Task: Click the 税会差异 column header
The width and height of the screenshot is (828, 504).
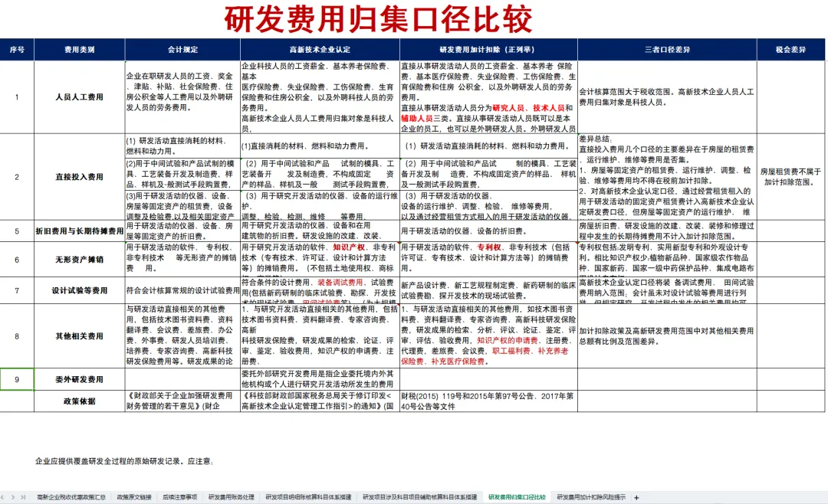Action: (x=790, y=50)
